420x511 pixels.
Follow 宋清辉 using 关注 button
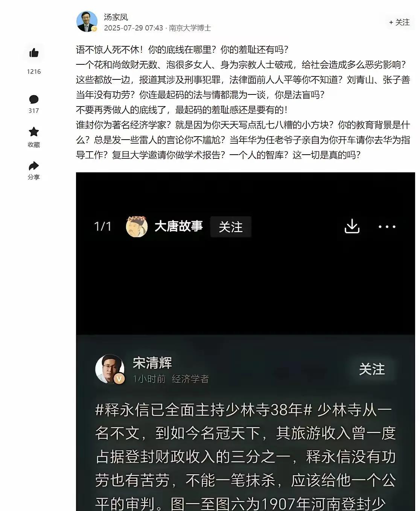tap(372, 369)
